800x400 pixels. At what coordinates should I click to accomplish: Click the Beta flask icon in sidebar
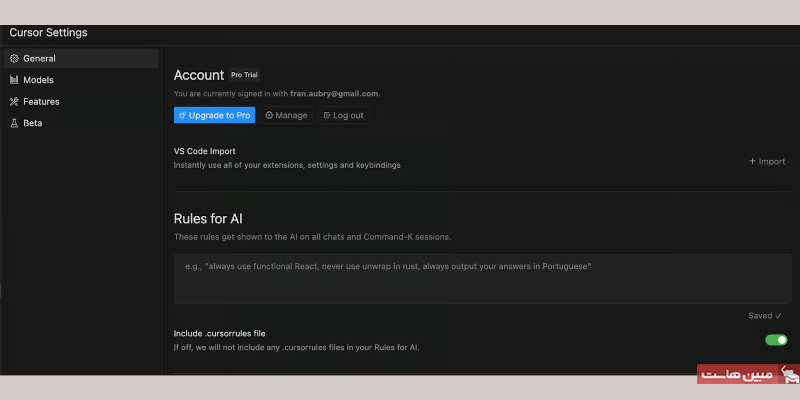[x=14, y=123]
